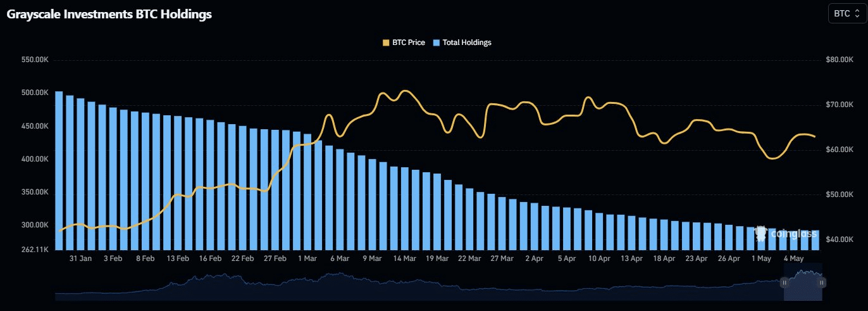Click the 1 Mar date label
Viewport: 868px width, 311px height.
click(307, 259)
